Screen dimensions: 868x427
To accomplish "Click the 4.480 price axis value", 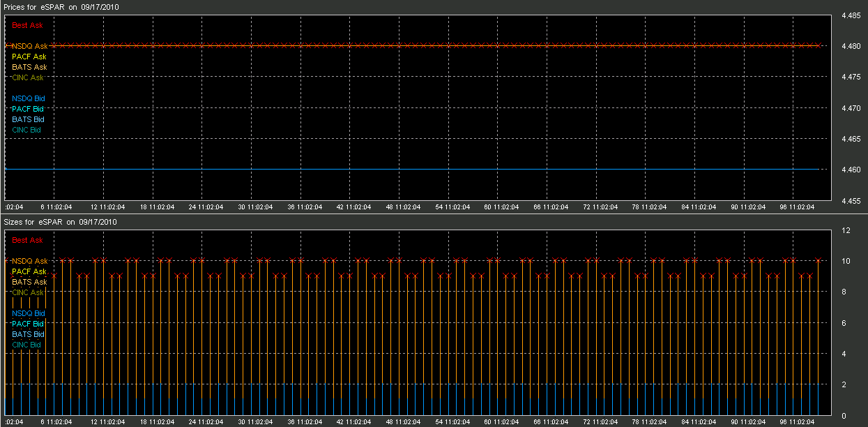I will coord(850,46).
